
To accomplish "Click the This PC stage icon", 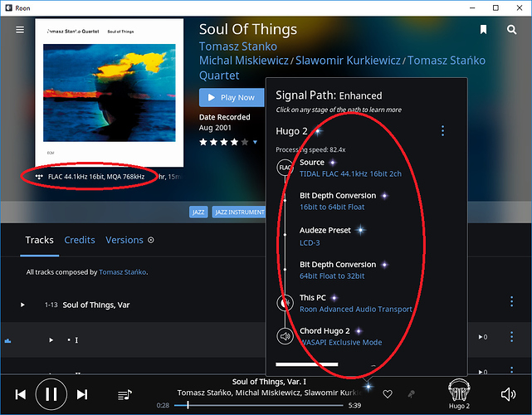I will click(x=285, y=303).
